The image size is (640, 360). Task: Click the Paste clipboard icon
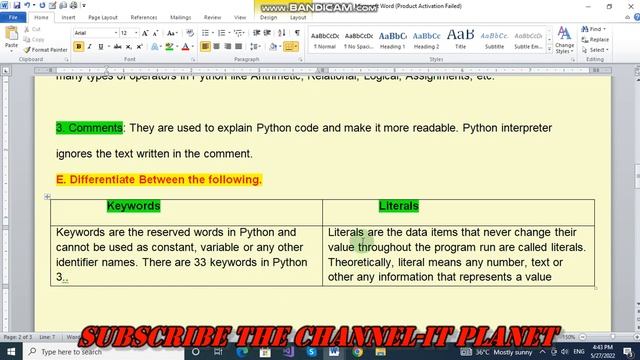point(11,33)
